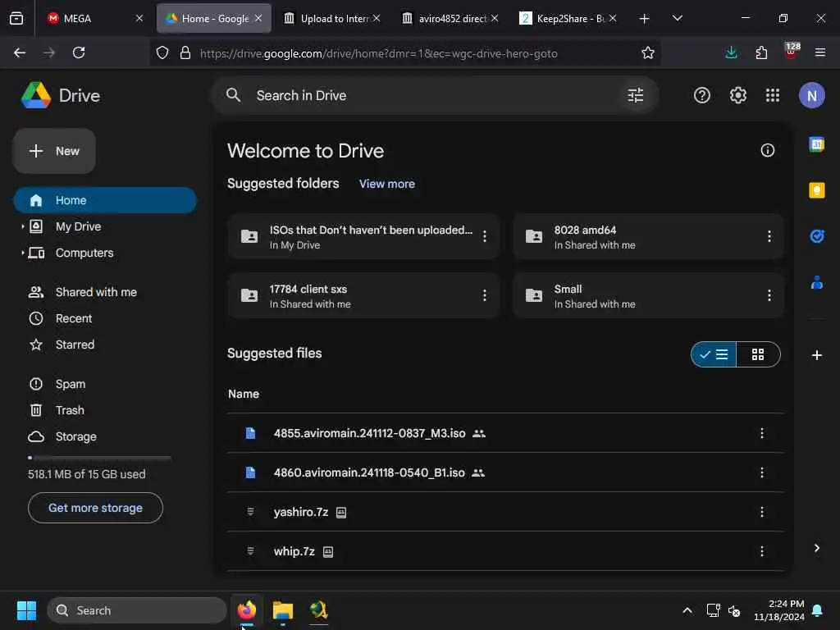Image resolution: width=840 pixels, height=630 pixels.
Task: Open Google Contacts side panel icon
Action: 816,282
